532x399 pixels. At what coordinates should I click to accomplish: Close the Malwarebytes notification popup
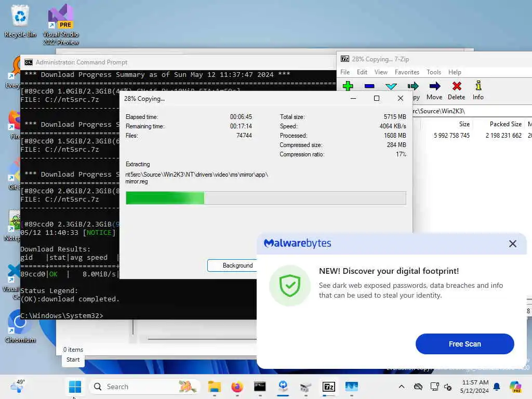[x=512, y=244]
